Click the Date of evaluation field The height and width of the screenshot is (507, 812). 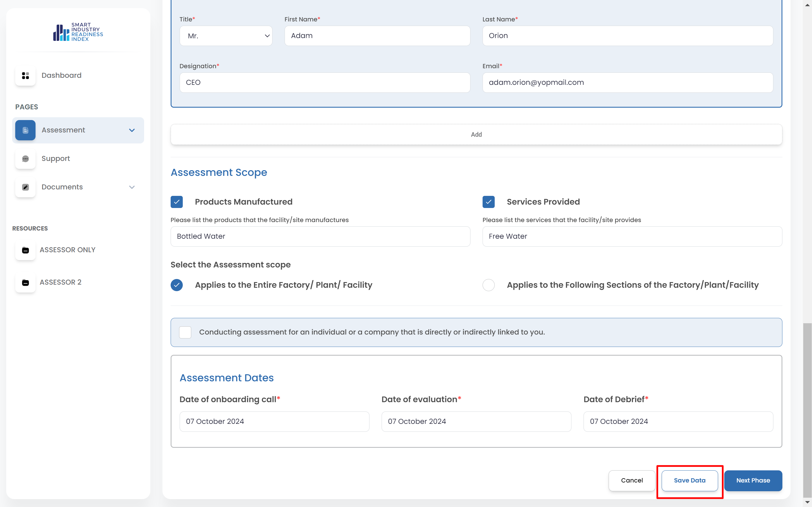[476, 422]
